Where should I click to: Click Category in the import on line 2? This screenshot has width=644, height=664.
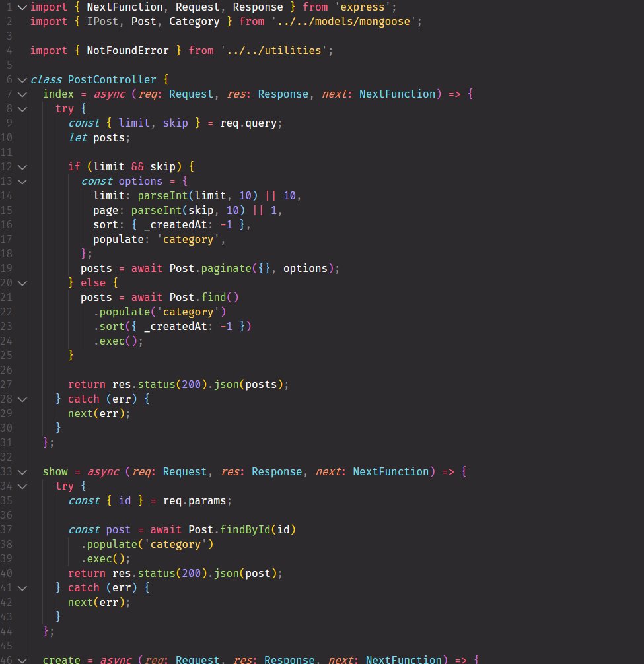194,22
